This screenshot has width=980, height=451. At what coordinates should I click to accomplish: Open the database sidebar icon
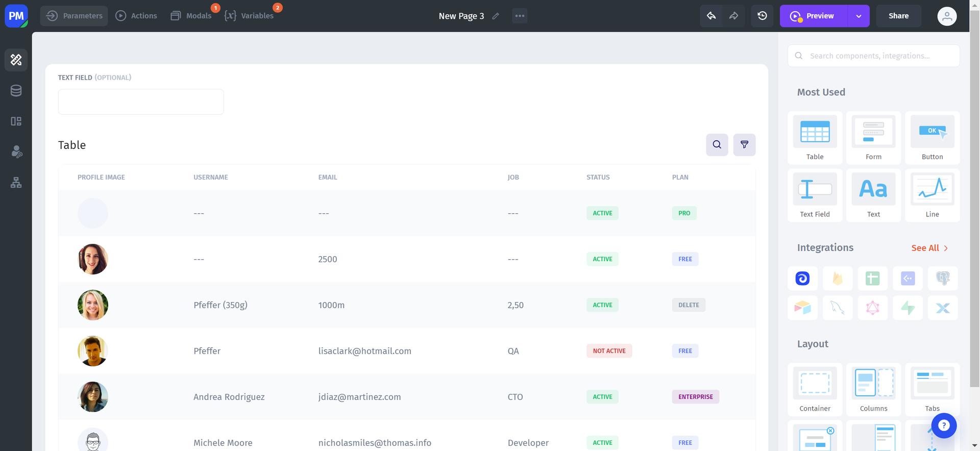click(x=16, y=91)
